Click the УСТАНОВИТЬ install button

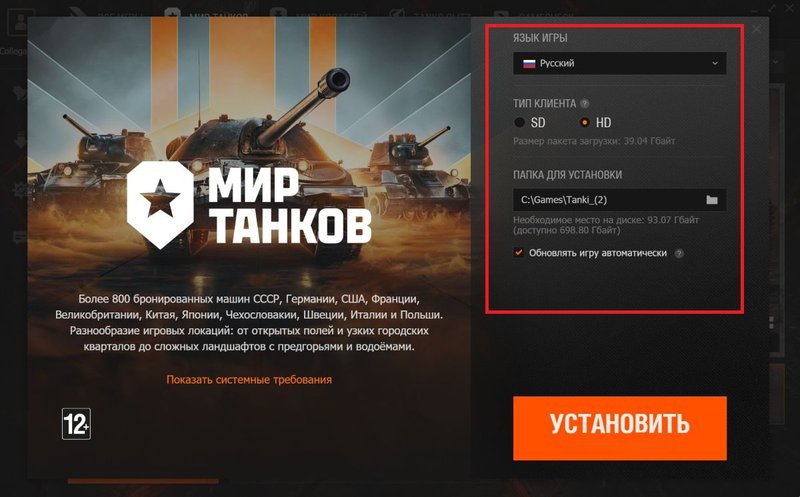pyautogui.click(x=619, y=428)
